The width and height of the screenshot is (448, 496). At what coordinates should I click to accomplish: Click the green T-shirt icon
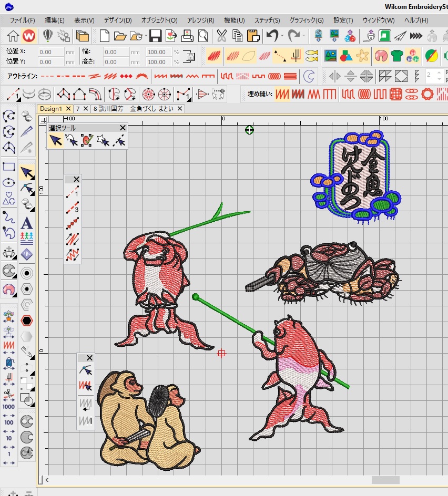tap(396, 56)
